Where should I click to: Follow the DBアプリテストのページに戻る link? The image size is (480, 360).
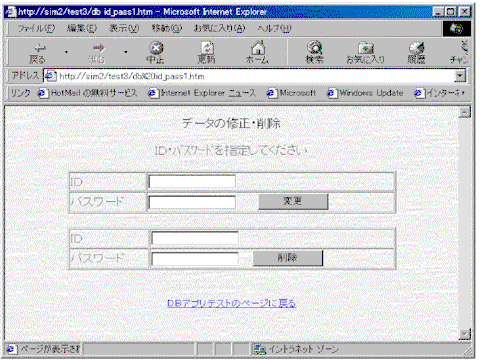231,303
